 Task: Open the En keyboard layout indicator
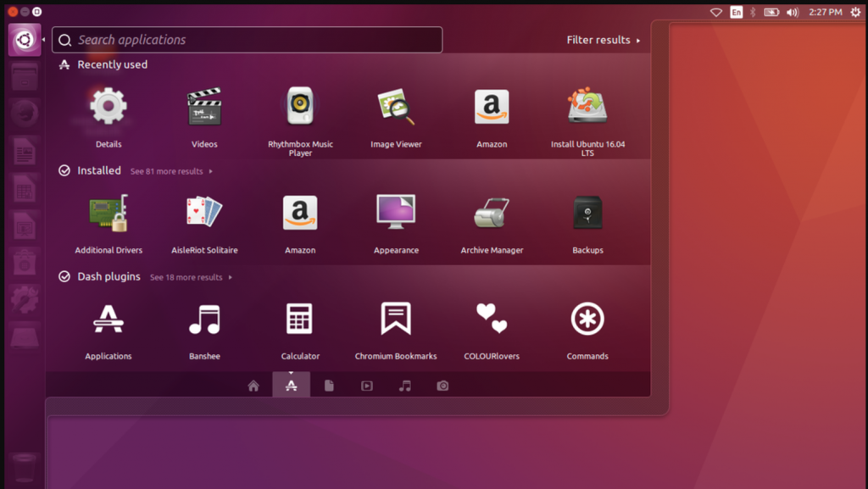pos(737,12)
